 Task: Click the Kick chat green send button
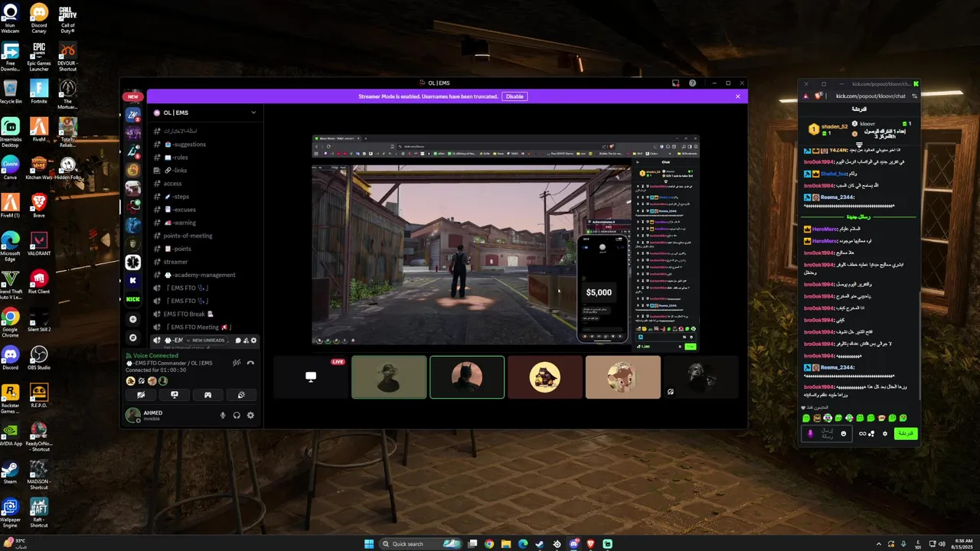(x=906, y=433)
